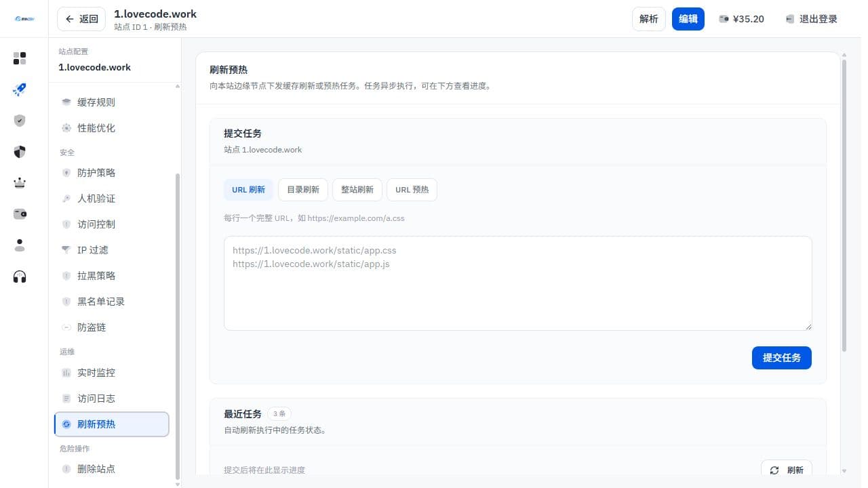Viewport: 868px width, 488px height.
Task: Go to 访问控制 settings
Action: tap(112, 224)
